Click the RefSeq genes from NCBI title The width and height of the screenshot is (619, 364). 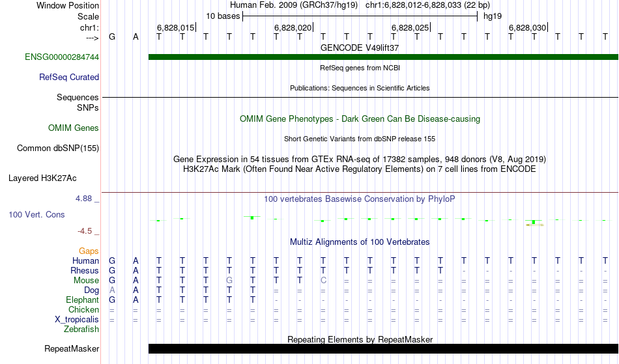pos(360,68)
